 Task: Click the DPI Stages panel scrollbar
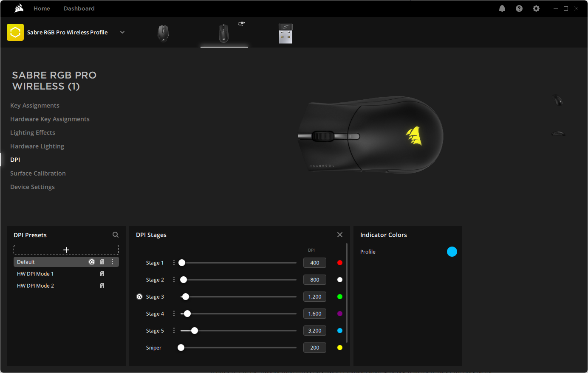tap(347, 293)
